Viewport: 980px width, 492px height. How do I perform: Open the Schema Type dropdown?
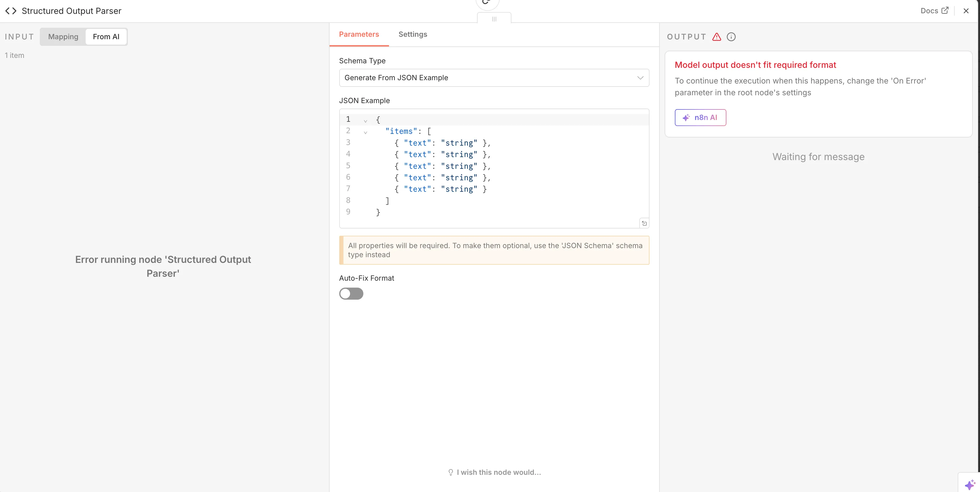[494, 77]
